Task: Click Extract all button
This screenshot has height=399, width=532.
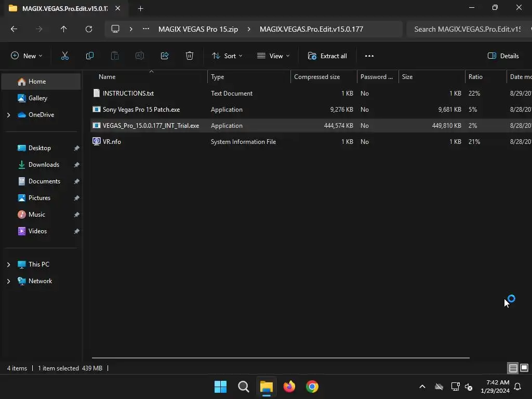Action: click(x=327, y=56)
